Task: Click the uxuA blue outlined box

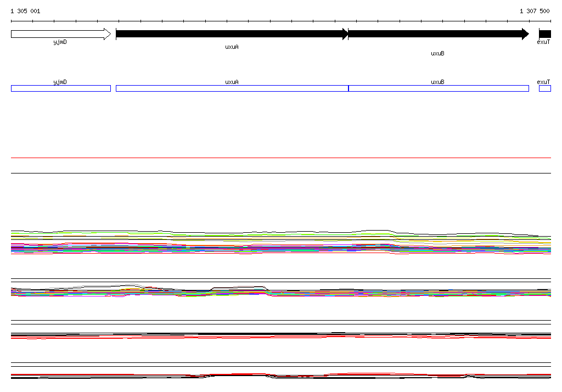Action: pos(232,88)
